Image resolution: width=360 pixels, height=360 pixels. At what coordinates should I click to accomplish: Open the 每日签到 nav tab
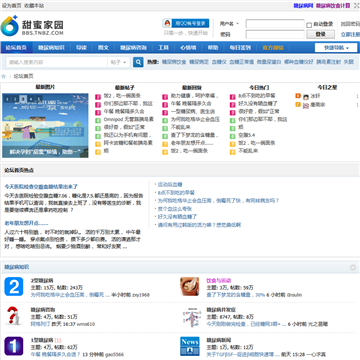240,48
